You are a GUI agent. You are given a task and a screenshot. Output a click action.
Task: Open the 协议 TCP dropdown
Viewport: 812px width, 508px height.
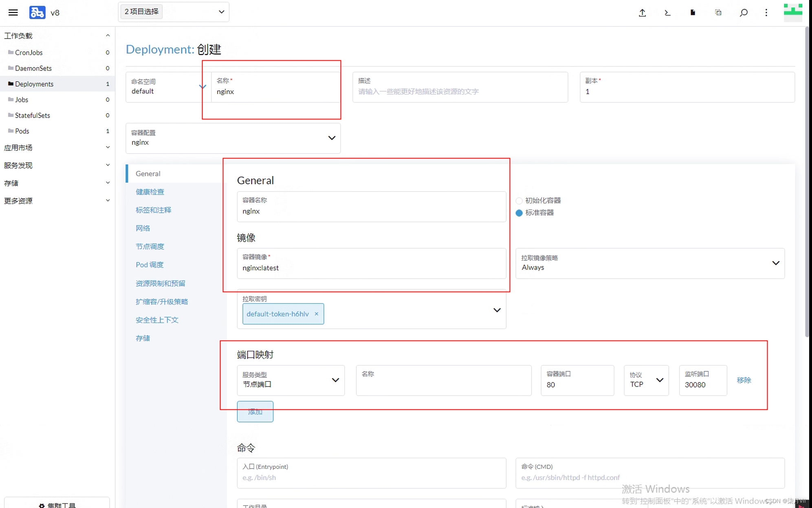click(x=646, y=380)
